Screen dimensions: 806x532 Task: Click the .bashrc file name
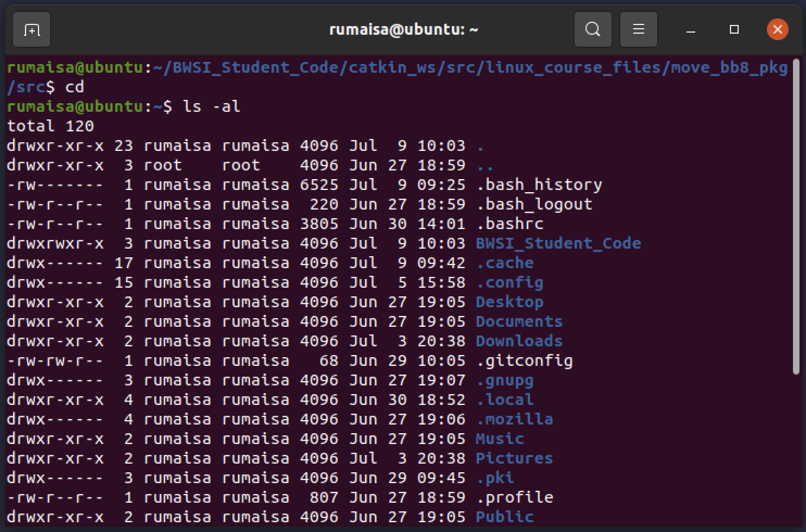pyautogui.click(x=510, y=224)
